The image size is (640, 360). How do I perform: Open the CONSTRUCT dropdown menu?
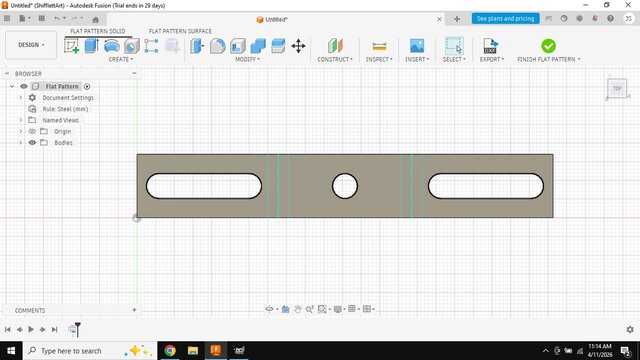click(335, 60)
